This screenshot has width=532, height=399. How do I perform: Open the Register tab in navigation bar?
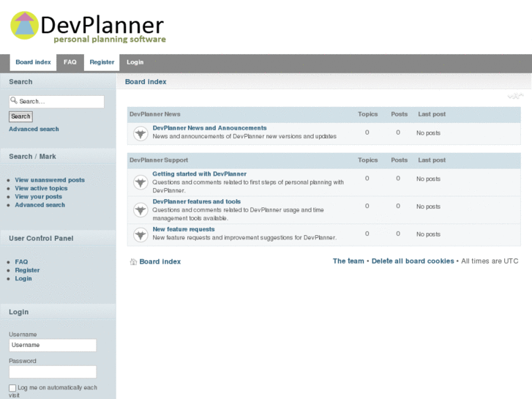102,62
